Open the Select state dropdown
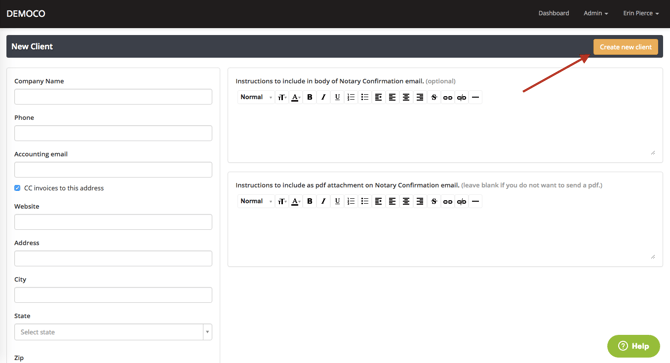670x363 pixels. [113, 332]
